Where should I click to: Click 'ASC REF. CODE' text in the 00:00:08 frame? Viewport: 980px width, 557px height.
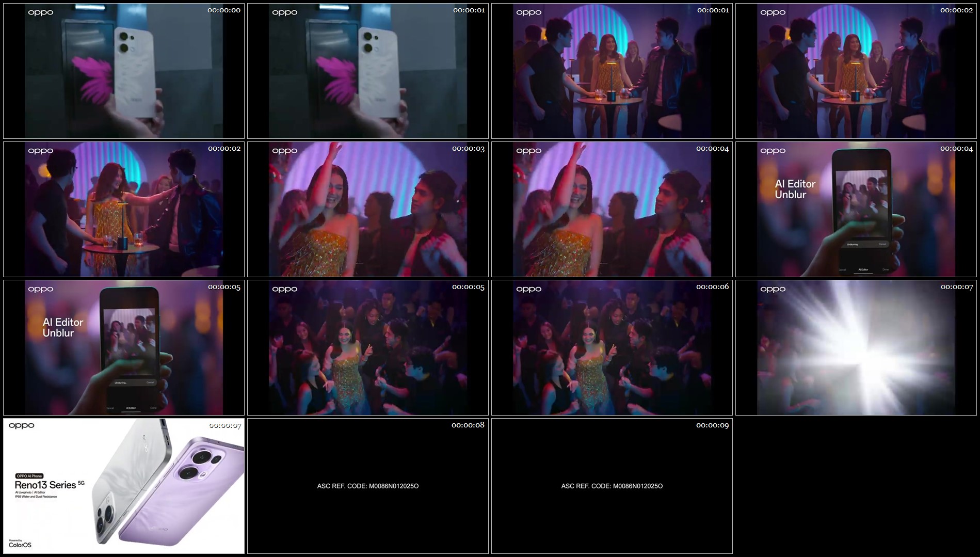click(368, 486)
